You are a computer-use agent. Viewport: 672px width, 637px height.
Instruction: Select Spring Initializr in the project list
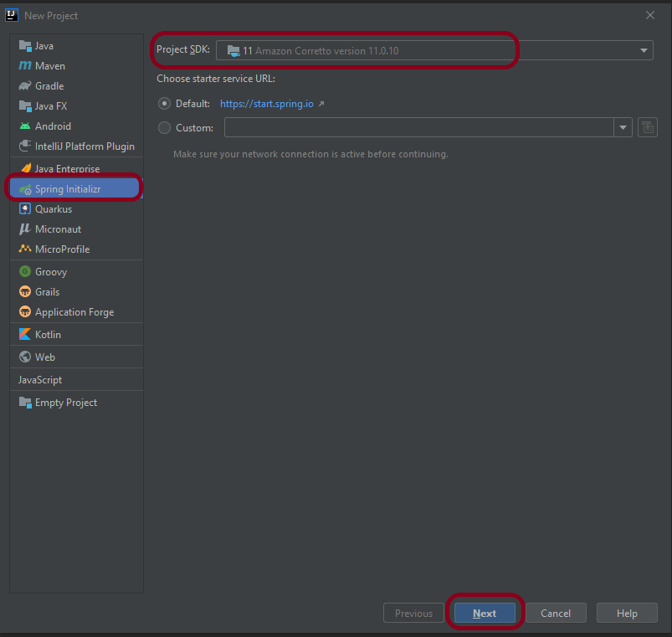67,189
